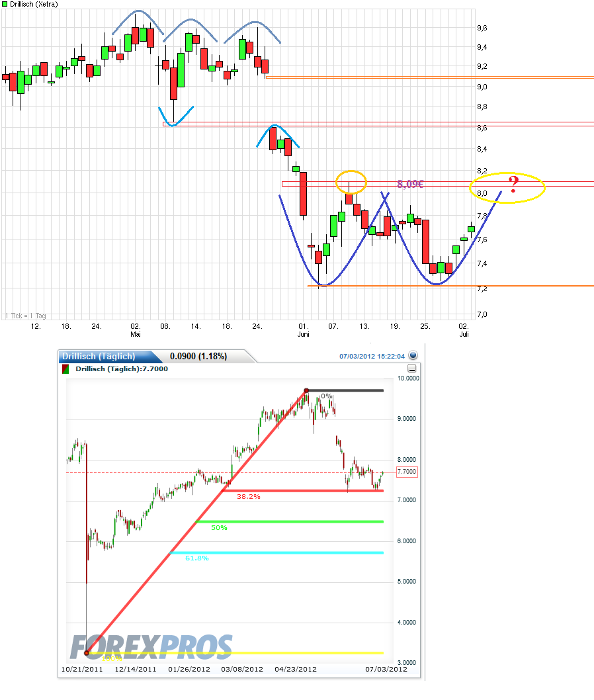This screenshot has height=700, width=594.
Task: Click the 04/23/2012 date label
Action: click(x=296, y=669)
